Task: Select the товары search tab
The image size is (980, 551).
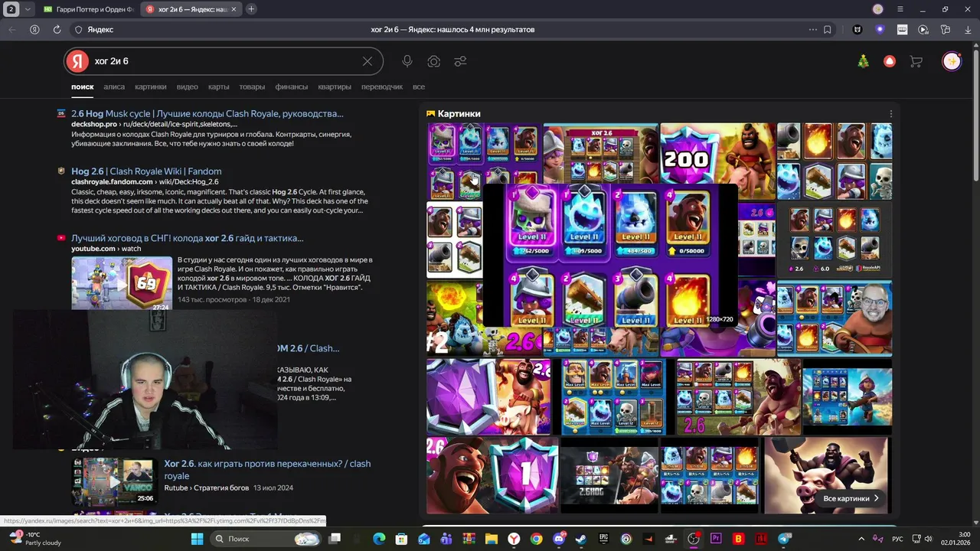Action: [252, 87]
